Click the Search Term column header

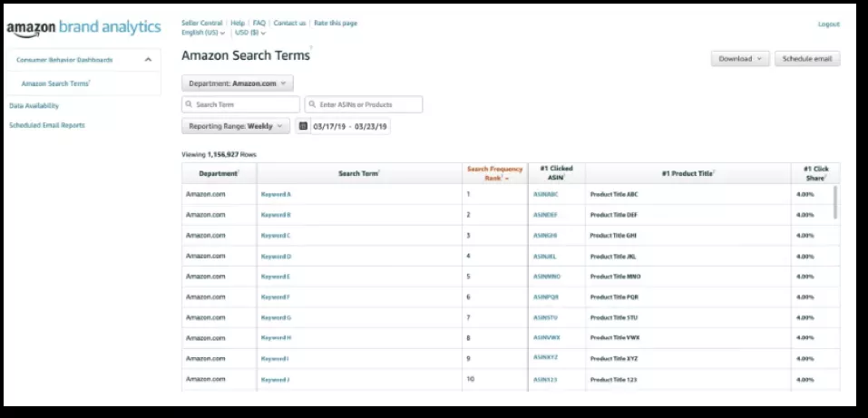point(359,173)
